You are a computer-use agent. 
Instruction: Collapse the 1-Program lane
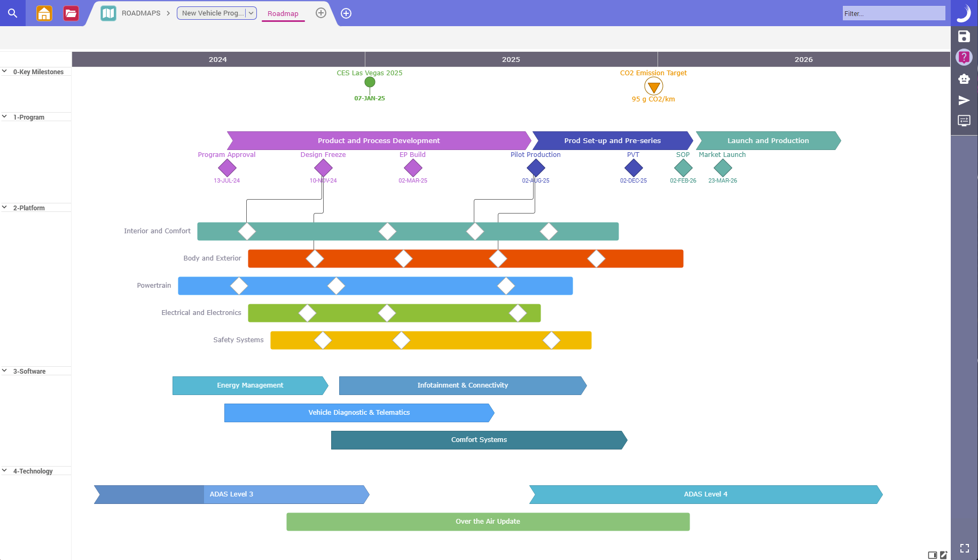click(x=4, y=116)
